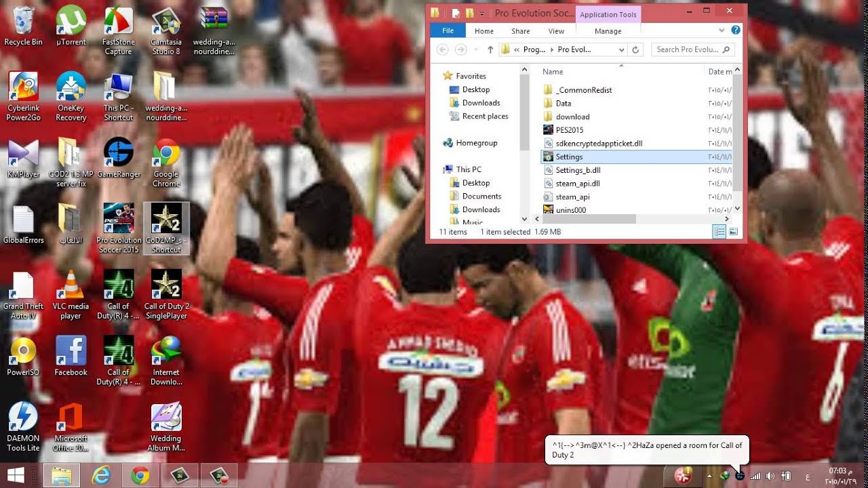Sort files by the Name column
This screenshot has width=868, height=488.
553,71
